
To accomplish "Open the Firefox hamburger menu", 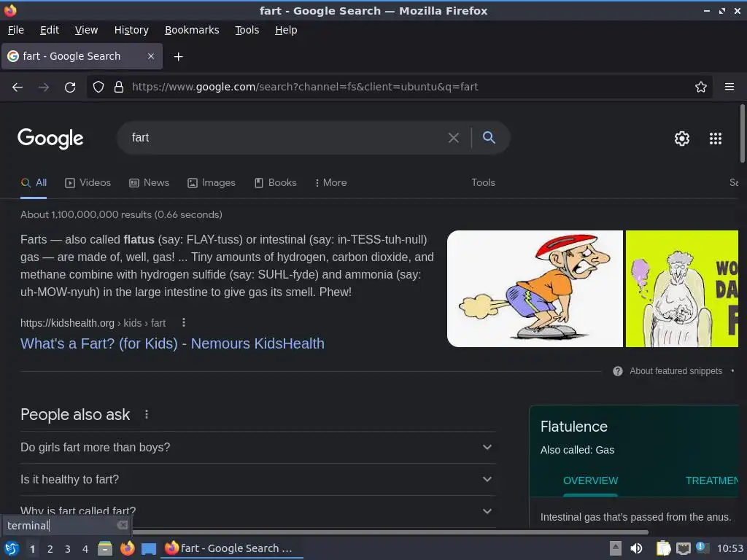I will tap(729, 87).
